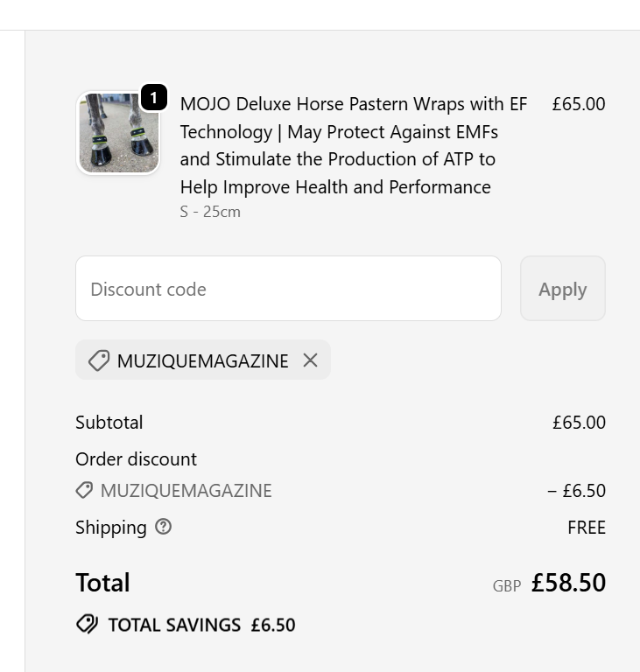Viewport: 640px width, 672px height.
Task: Click the GBP currency label
Action: click(507, 586)
